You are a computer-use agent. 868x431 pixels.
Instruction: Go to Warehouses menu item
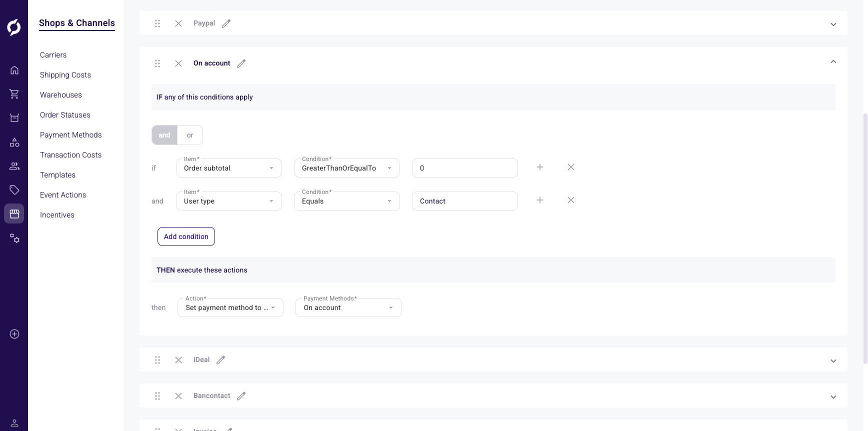pos(61,95)
